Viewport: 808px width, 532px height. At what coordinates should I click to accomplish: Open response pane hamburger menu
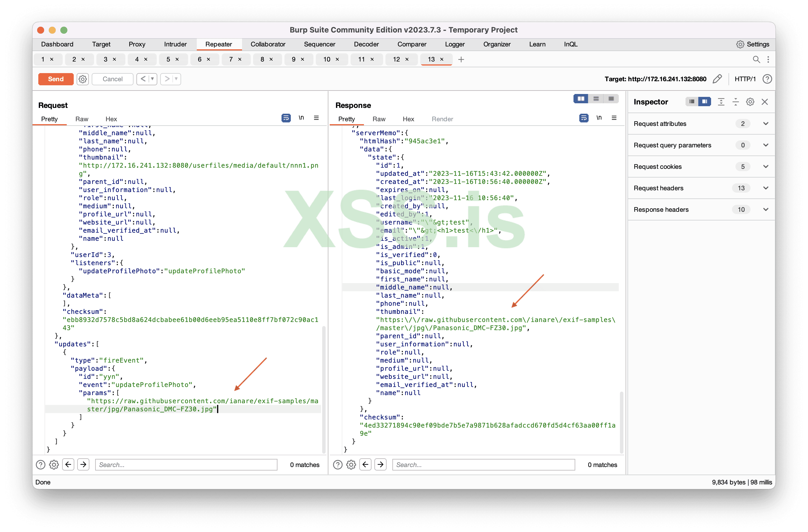(x=614, y=118)
